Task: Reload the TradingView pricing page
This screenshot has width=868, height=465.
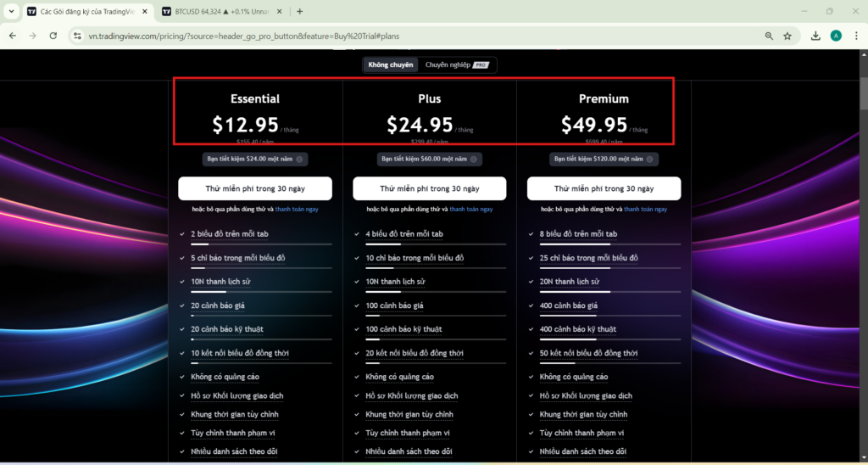Action: [x=53, y=36]
